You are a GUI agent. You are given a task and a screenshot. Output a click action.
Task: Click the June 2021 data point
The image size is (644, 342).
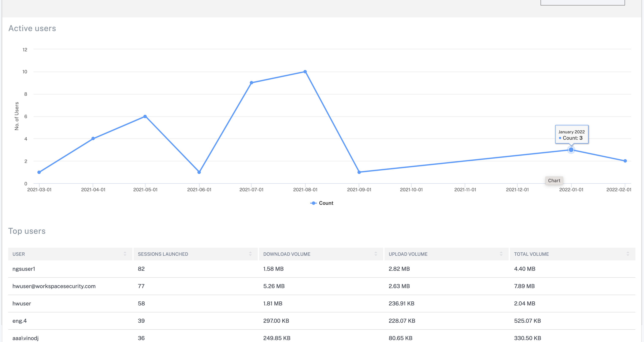[x=199, y=172]
